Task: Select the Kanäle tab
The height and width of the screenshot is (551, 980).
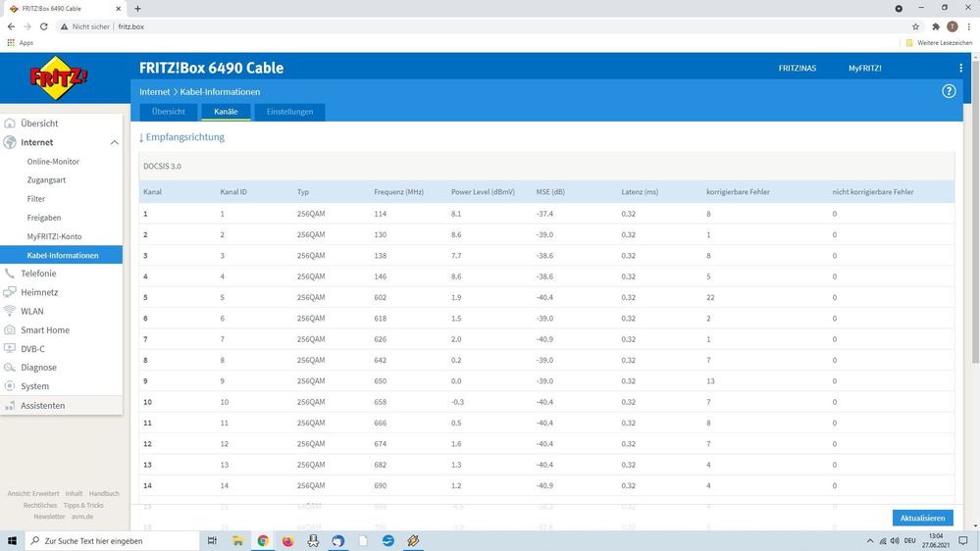Action: click(x=226, y=111)
